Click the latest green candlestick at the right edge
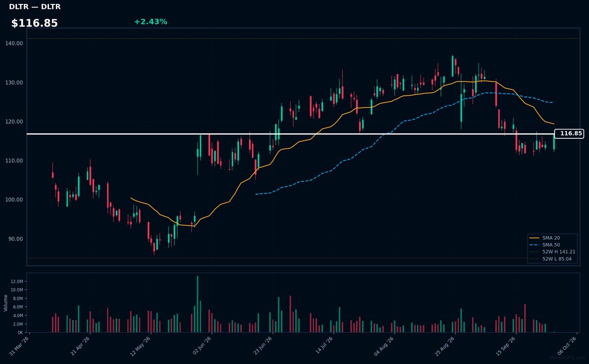The width and height of the screenshot is (589, 364). pos(554,142)
